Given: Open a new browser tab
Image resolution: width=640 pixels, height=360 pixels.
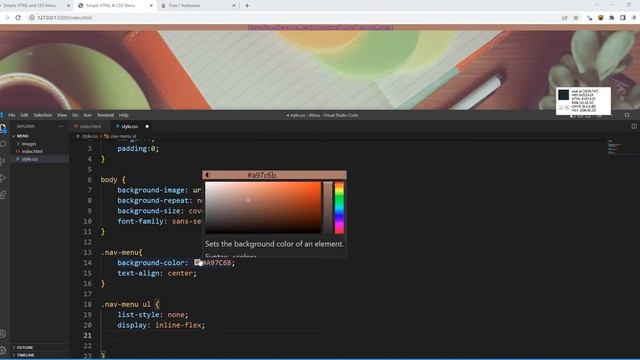Looking at the screenshot, I should click(247, 5).
